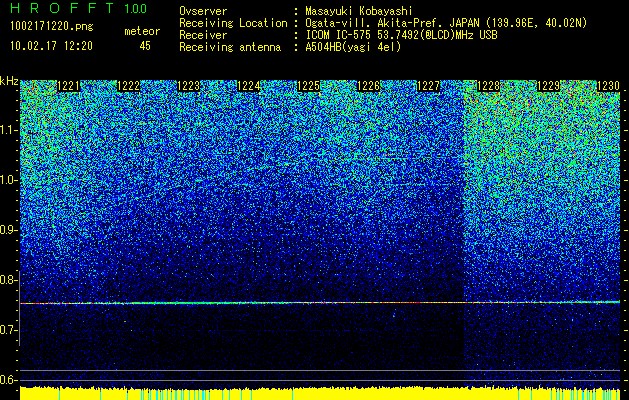Screen dimensions: 629x400
Task: Click the 1.1 frequency axis label
Action: click(8, 130)
